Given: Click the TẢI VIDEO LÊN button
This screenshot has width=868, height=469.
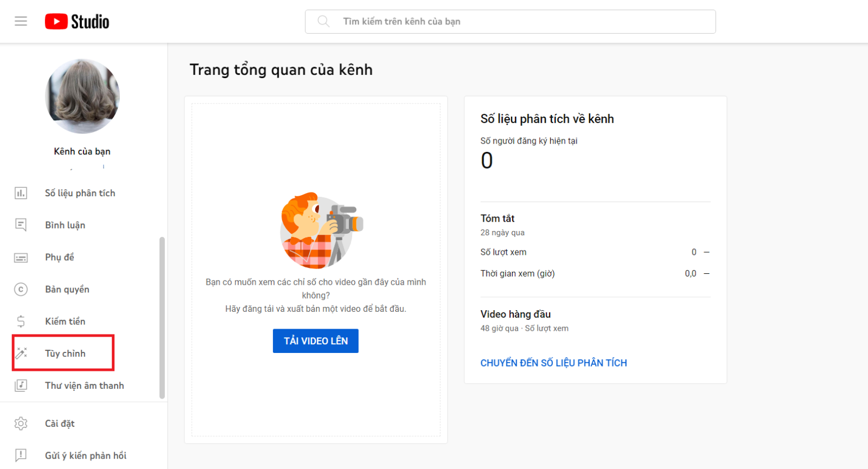Looking at the screenshot, I should pyautogui.click(x=315, y=340).
